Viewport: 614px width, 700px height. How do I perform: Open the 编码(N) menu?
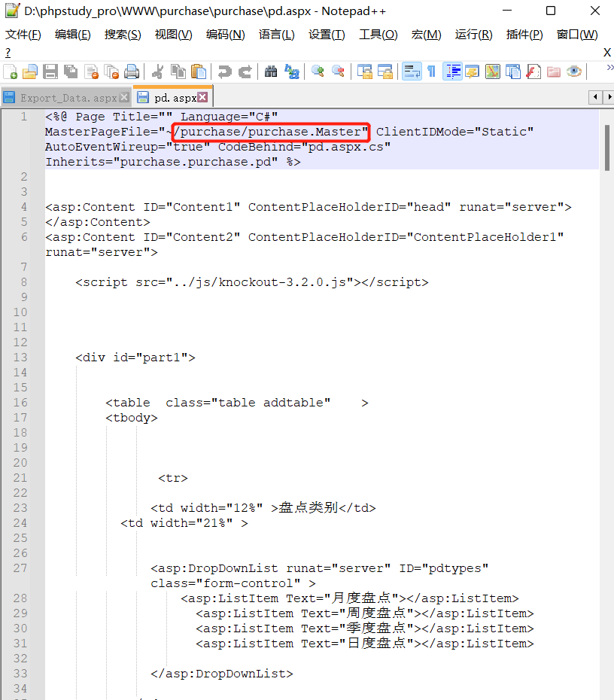tap(225, 35)
